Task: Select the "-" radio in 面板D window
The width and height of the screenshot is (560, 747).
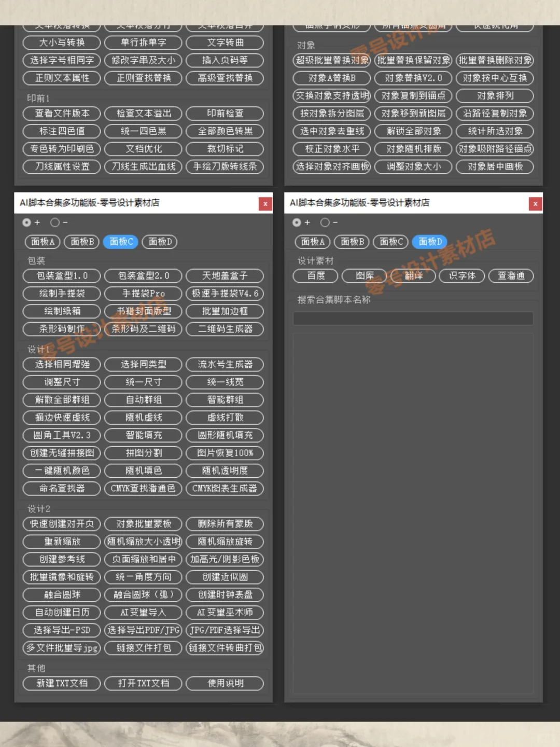Action: coord(325,223)
